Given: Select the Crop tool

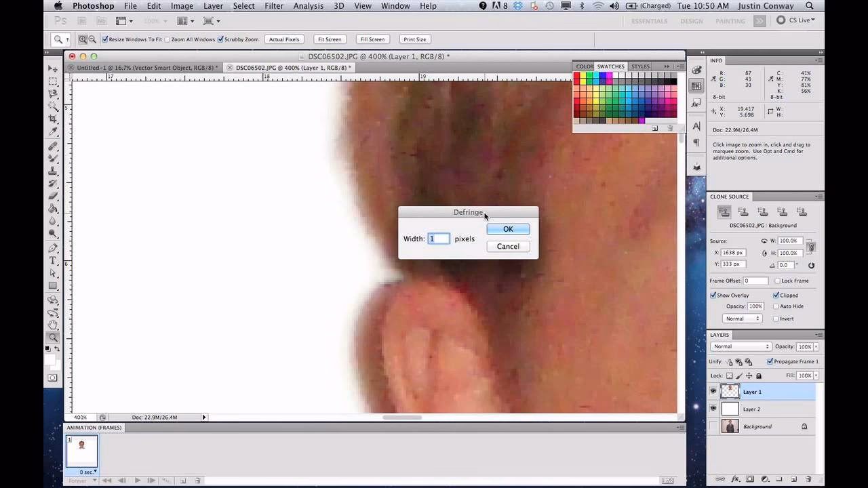Looking at the screenshot, I should pos(53,119).
